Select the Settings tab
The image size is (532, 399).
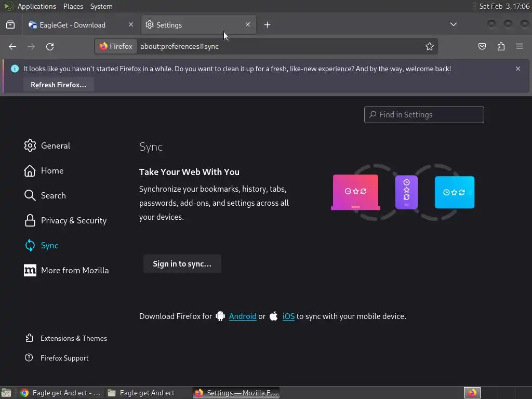(199, 25)
